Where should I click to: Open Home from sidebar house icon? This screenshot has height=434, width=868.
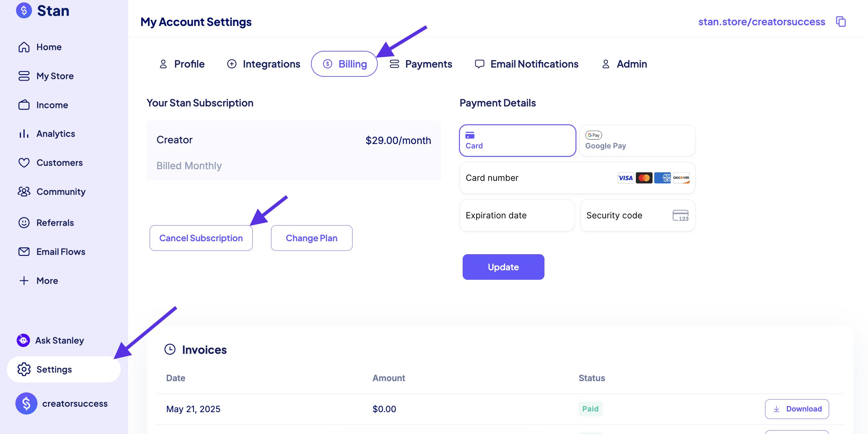click(x=24, y=47)
